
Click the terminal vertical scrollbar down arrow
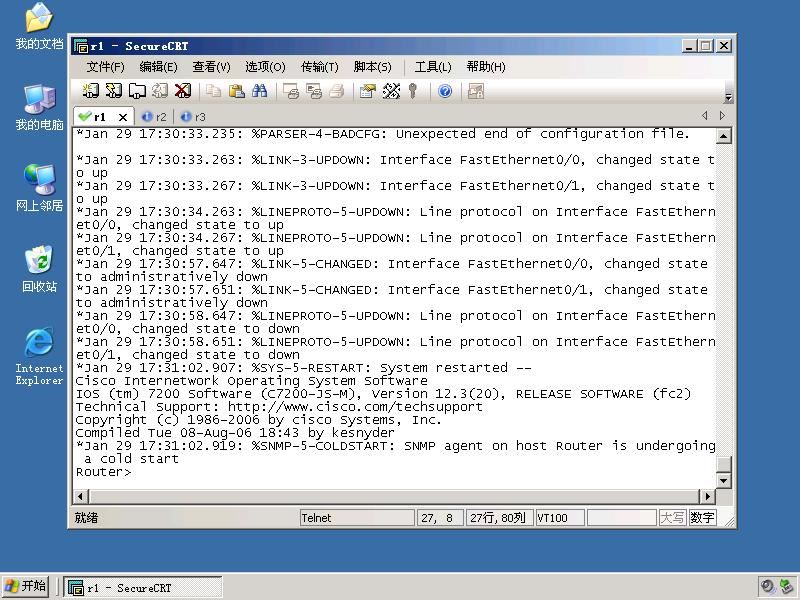723,481
